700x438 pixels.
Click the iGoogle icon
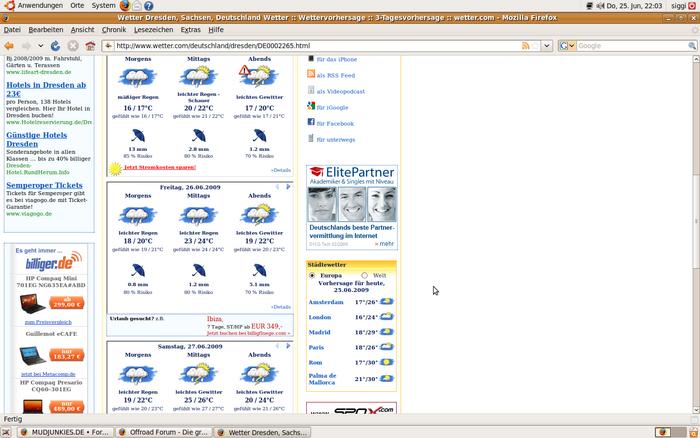pyautogui.click(x=311, y=106)
